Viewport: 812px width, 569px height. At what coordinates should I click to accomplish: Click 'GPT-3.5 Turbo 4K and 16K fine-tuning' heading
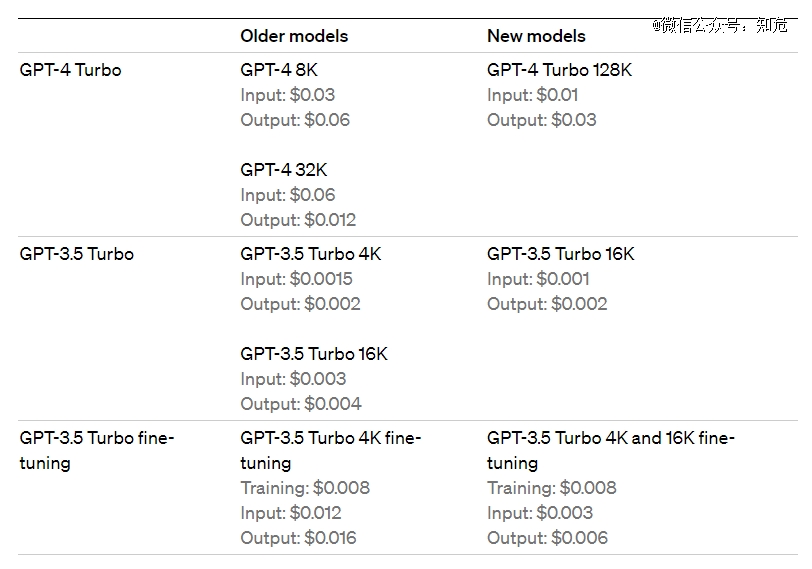(611, 450)
